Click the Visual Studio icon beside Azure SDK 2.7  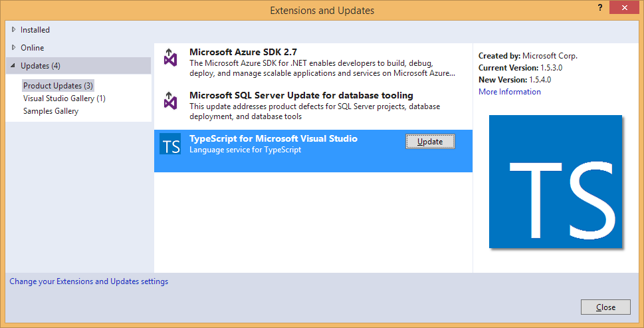[171, 58]
